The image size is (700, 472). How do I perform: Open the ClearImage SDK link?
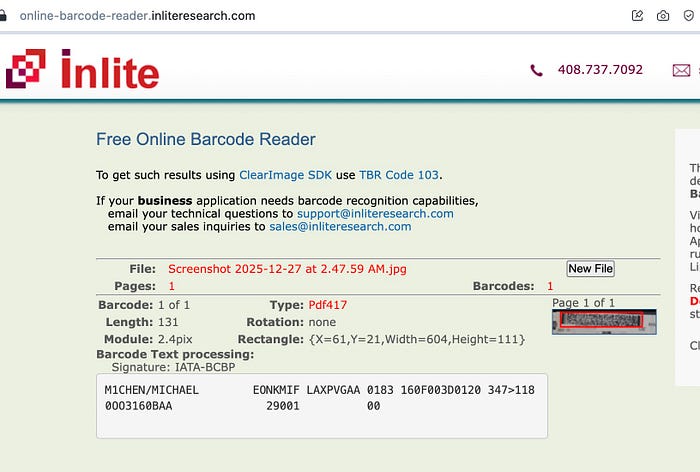point(285,175)
